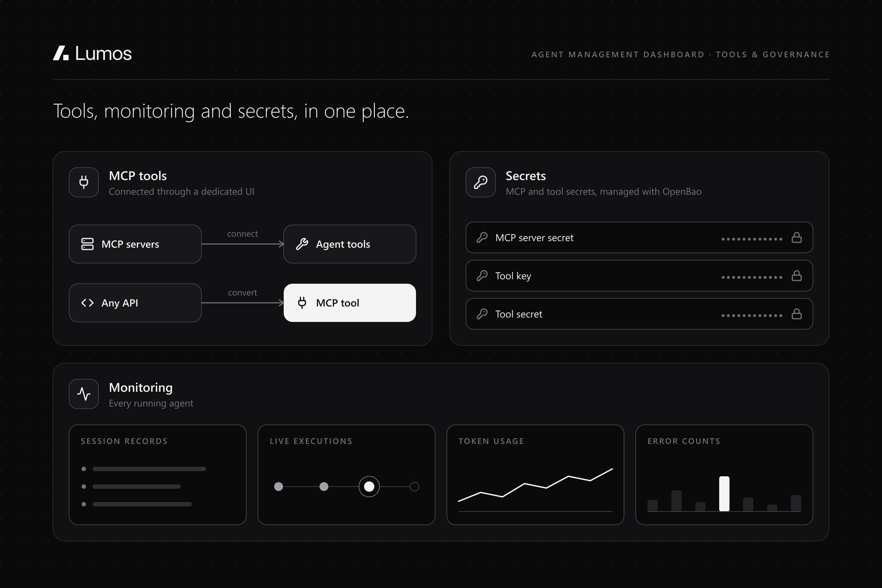Click the lock icon on Tool key row
This screenshot has height=588, width=882.
796,276
